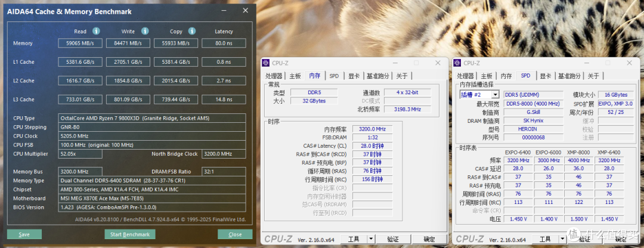Screen dimensions: 644x248
Task: Switch to 处理器 tab in the CPU-Z SPD window
Action: pyautogui.click(x=465, y=76)
